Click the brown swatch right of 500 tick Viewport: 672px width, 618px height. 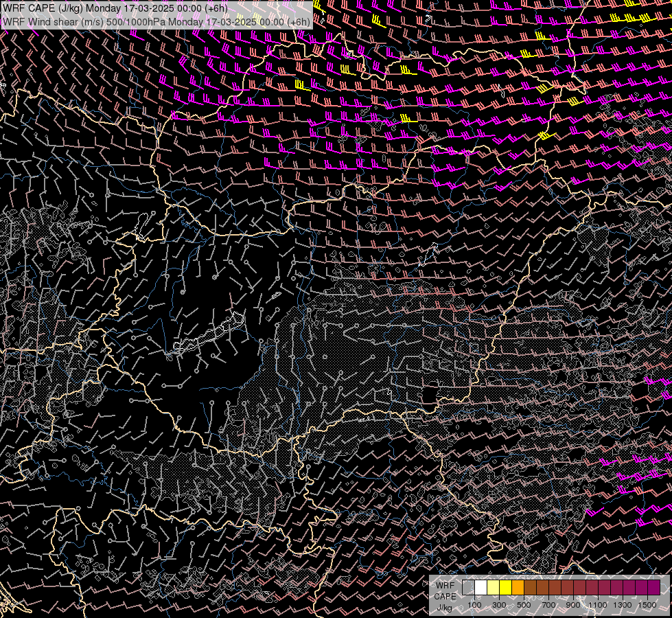click(x=530, y=587)
